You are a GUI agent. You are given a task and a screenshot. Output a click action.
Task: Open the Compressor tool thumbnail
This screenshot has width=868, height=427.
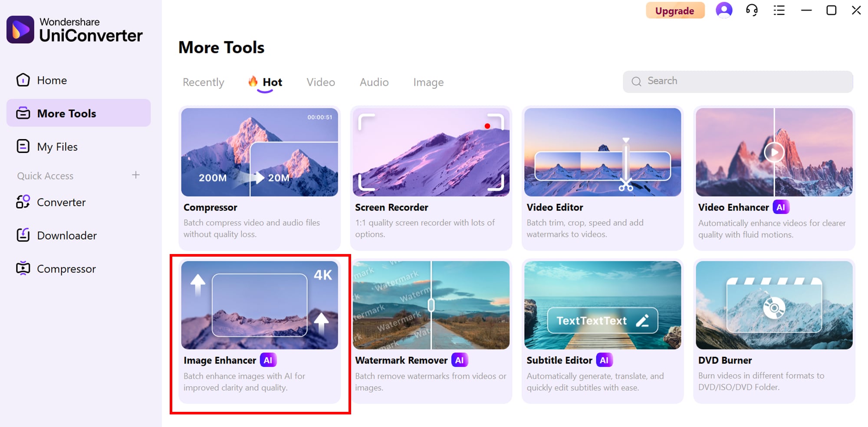260,152
